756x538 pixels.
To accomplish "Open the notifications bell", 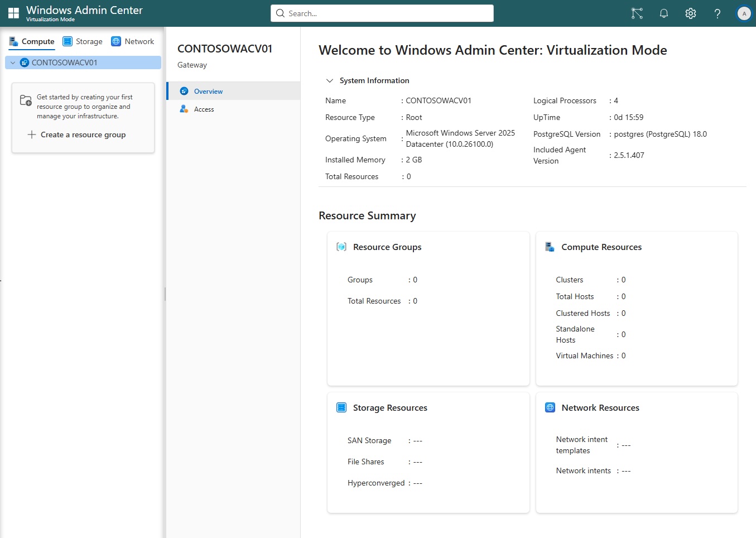I will click(x=664, y=13).
